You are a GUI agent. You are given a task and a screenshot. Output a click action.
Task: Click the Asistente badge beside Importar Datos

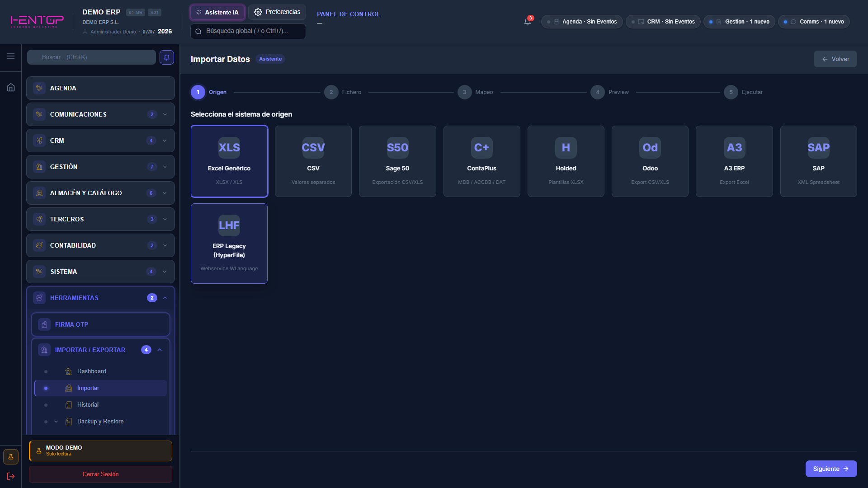270,59
